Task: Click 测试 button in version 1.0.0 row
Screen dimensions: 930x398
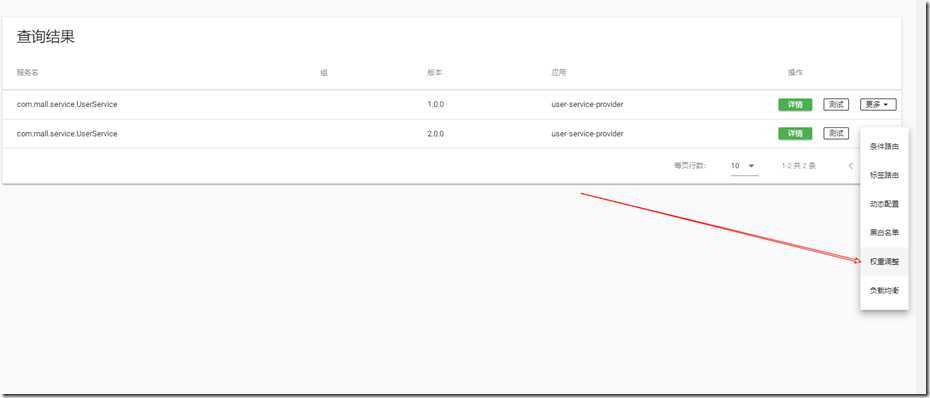Action: [x=836, y=104]
